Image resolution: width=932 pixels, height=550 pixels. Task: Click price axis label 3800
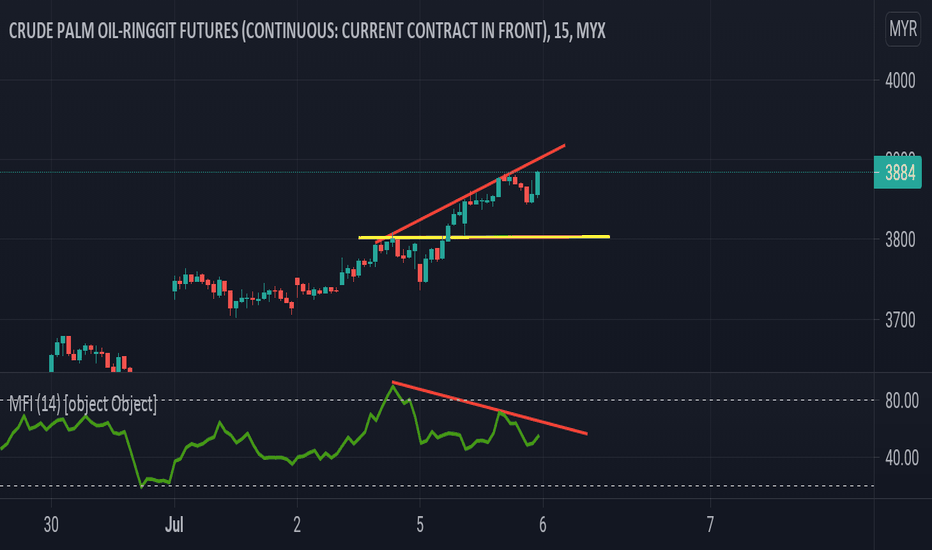[900, 240]
